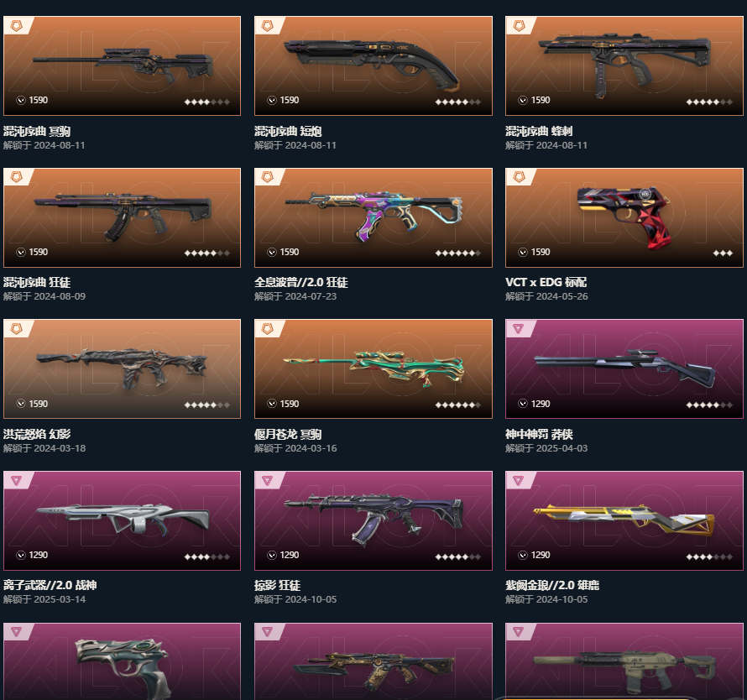Viewport: 747px width, 700px height.
Task: Open the 混沌序曲 狂徒 weapon skin thumbnail
Action: point(122,217)
